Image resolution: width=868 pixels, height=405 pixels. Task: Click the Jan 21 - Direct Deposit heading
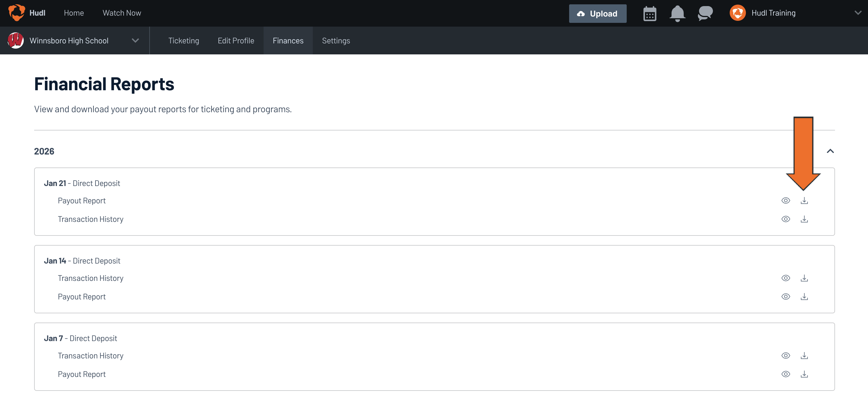[82, 183]
